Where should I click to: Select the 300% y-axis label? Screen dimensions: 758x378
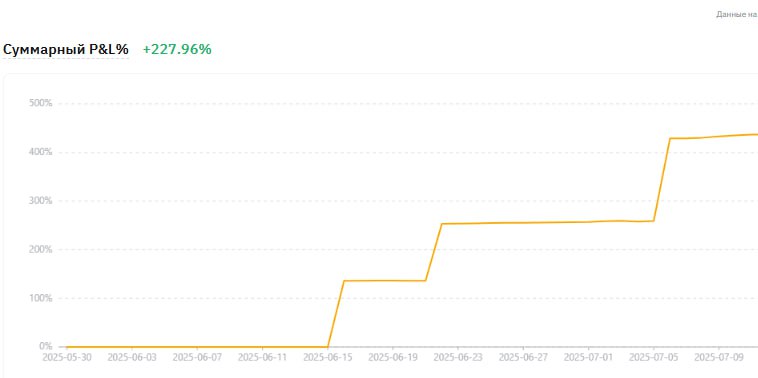pyautogui.click(x=41, y=201)
